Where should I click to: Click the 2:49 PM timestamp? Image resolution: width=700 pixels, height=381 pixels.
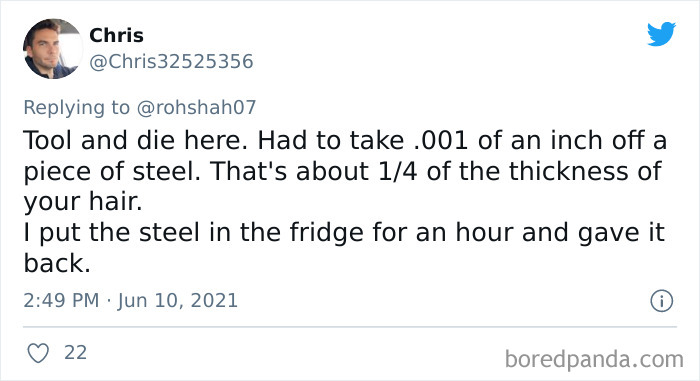tap(61, 300)
